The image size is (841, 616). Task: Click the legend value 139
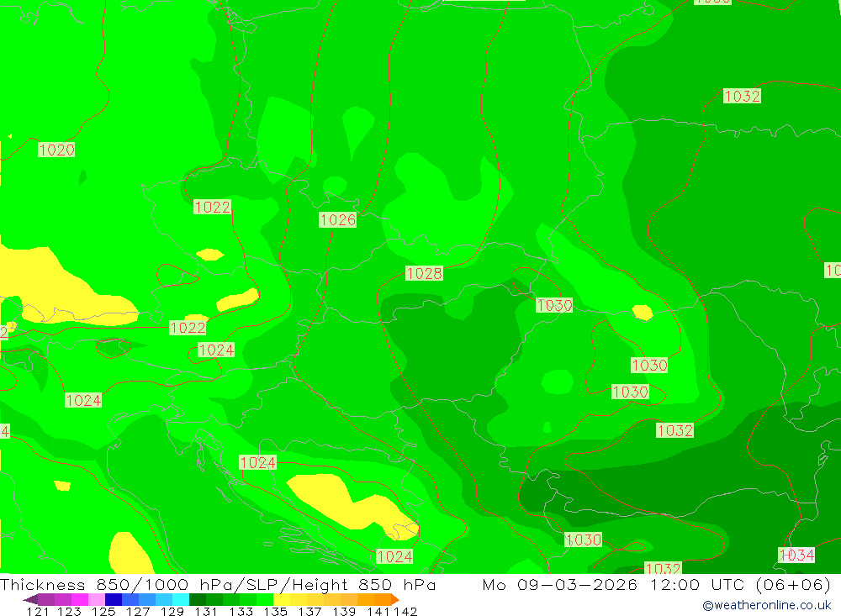(x=344, y=611)
